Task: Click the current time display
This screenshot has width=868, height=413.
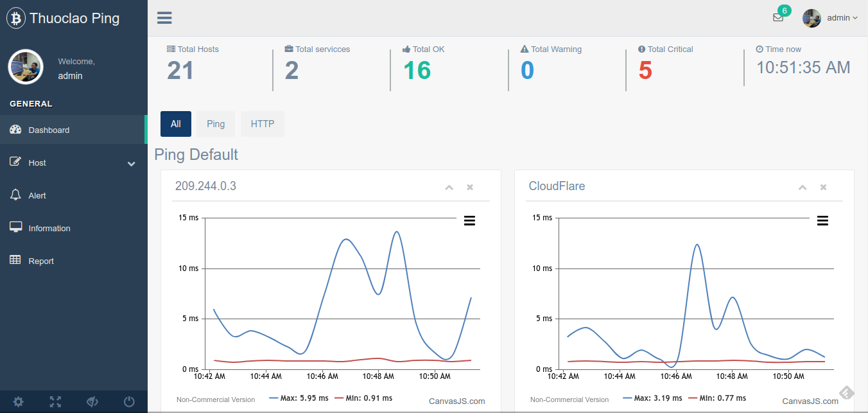Action: pos(803,67)
